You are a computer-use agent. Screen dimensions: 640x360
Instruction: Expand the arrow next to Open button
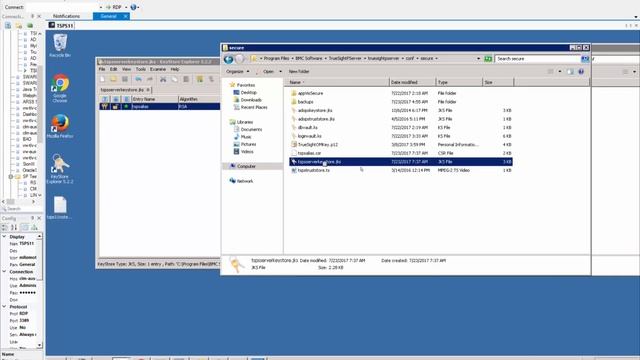(x=280, y=71)
